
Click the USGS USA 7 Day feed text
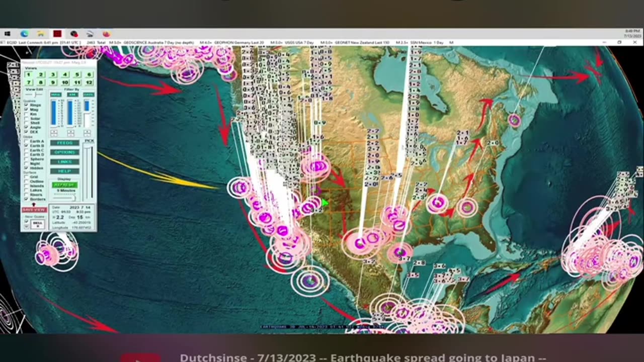[299, 43]
